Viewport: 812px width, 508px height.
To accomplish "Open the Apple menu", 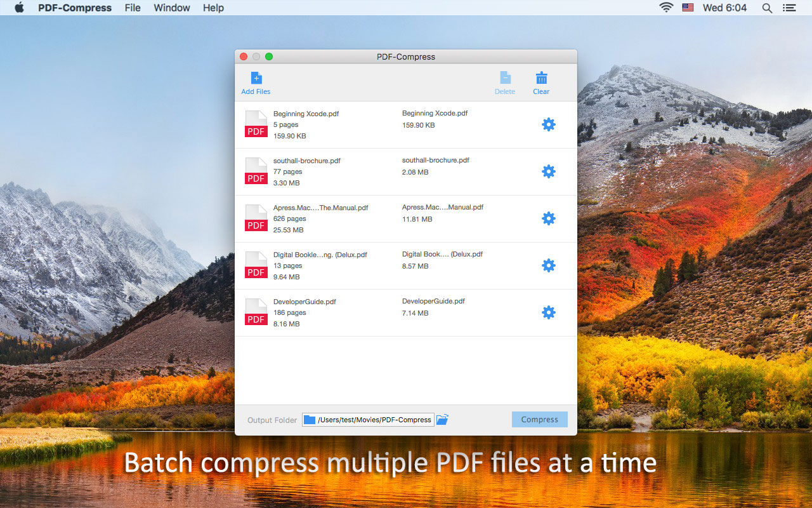I will click(19, 8).
